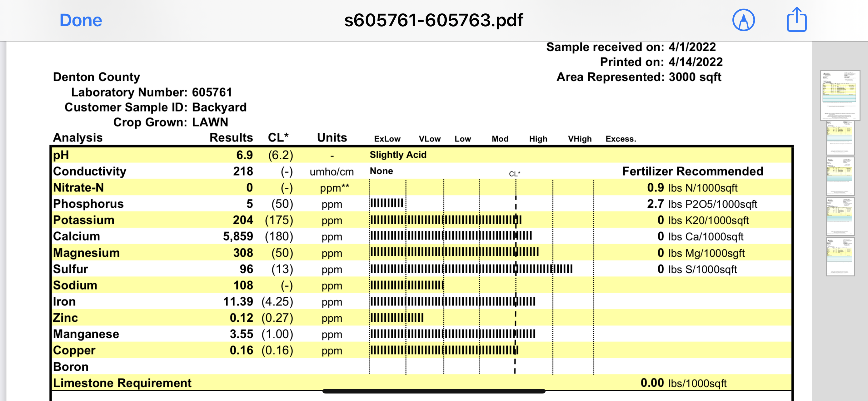Image resolution: width=868 pixels, height=401 pixels.
Task: Click the Fertilizer Recommended heading
Action: (x=692, y=171)
